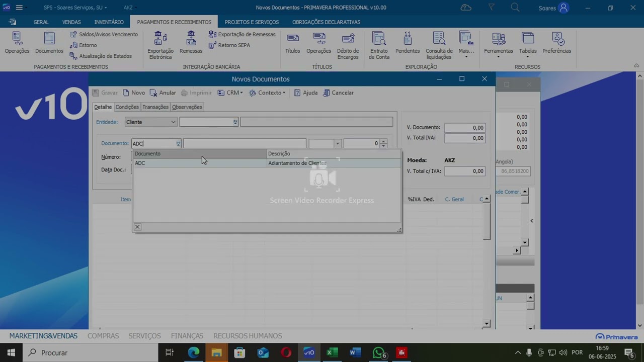Viewport: 644px width, 362px height.
Task: Open the OBRIGAÇÕES DECLARATIVAS ribbon tab
Action: [326, 22]
